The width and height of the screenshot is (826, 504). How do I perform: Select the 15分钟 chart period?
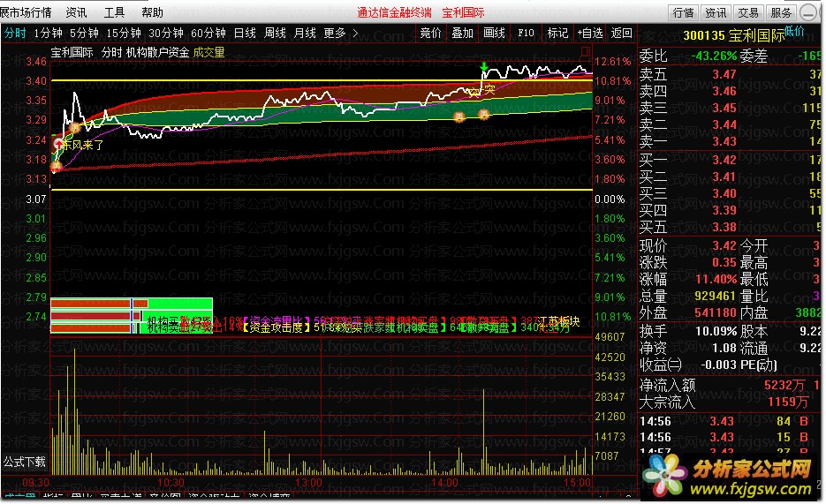pos(124,34)
